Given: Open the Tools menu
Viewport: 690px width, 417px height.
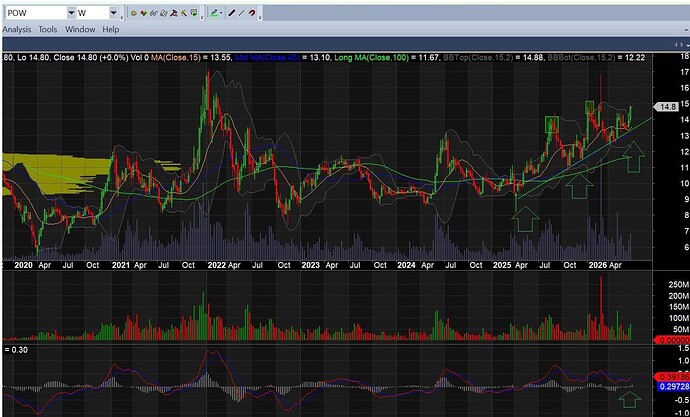Looking at the screenshot, I should click(48, 29).
